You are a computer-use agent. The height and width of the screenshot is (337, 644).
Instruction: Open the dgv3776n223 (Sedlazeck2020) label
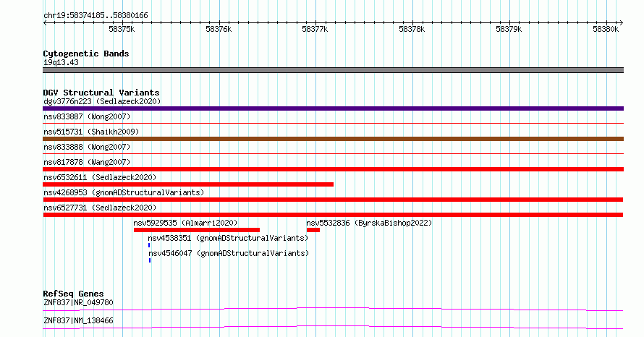point(102,101)
